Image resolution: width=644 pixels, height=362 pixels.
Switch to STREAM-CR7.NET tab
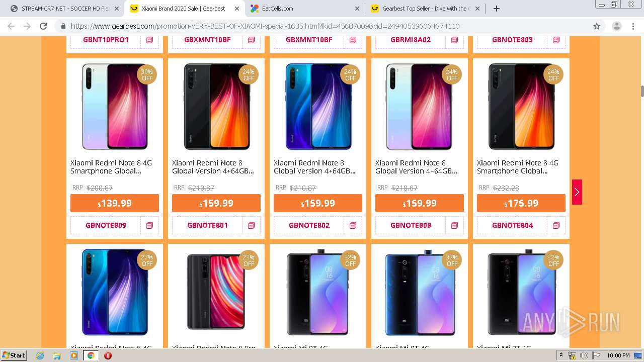coord(61,9)
